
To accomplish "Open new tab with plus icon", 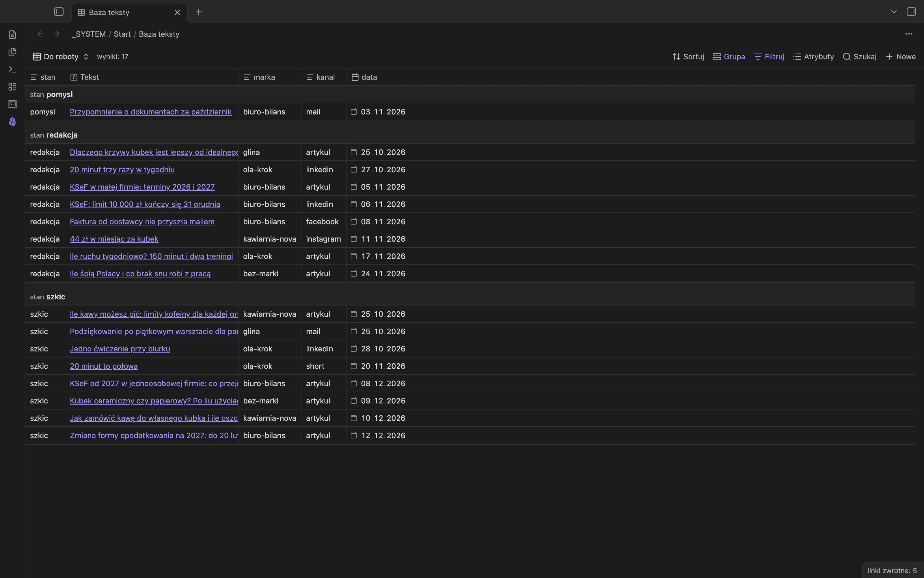I will (199, 12).
